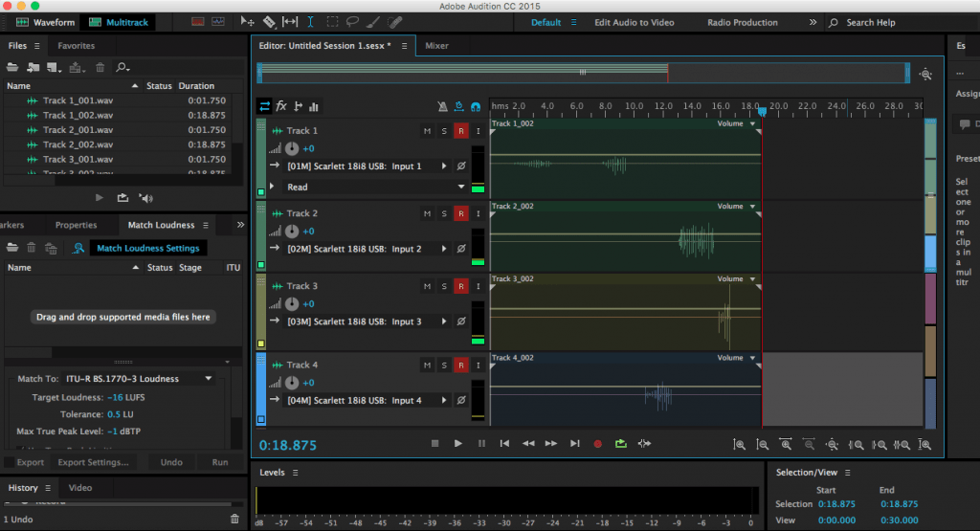Image resolution: width=980 pixels, height=531 pixels.
Task: Open Volume dropdown on Track 4_002 clip
Action: coord(752,358)
